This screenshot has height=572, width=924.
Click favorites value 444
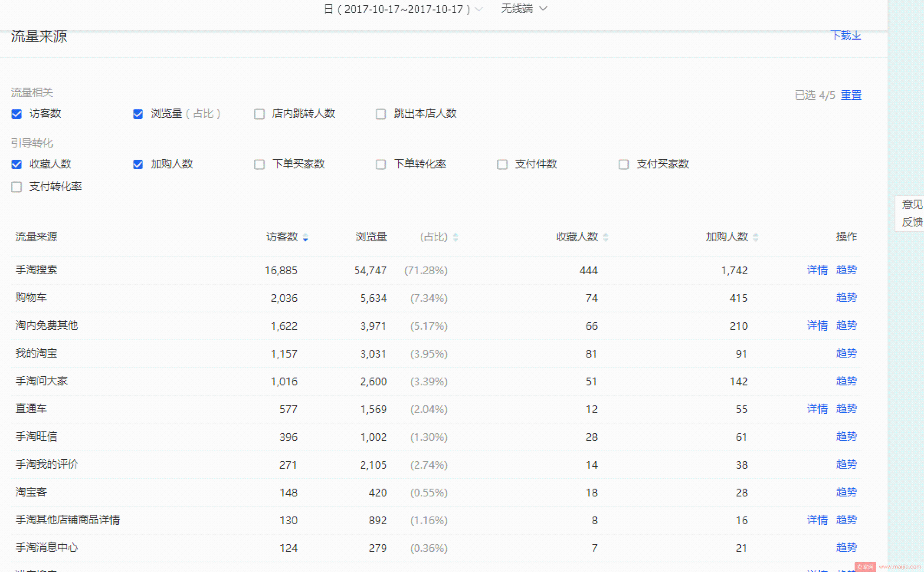coord(589,270)
